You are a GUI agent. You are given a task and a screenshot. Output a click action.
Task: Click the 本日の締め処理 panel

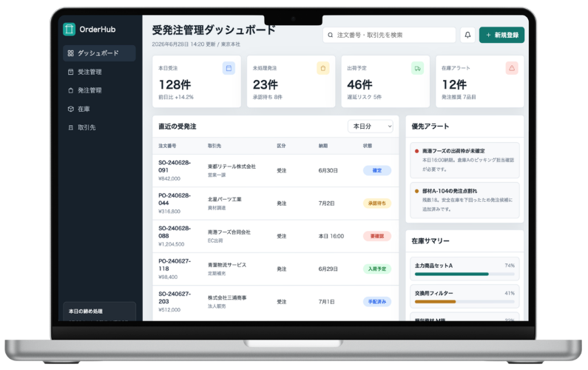click(x=99, y=312)
